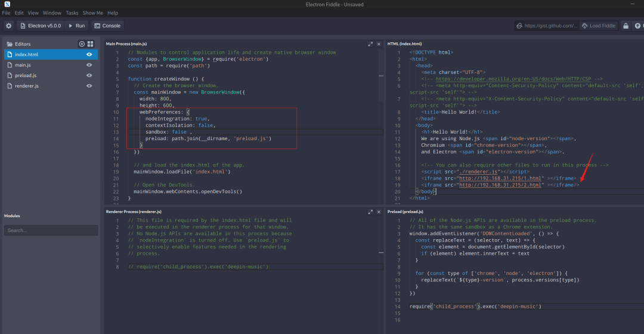Open the Show Me menu

point(92,13)
